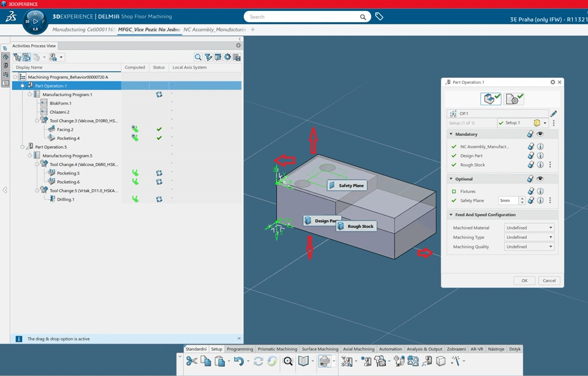Image resolution: width=588 pixels, height=376 pixels.
Task: Add a new tab with plus button
Action: (253, 29)
